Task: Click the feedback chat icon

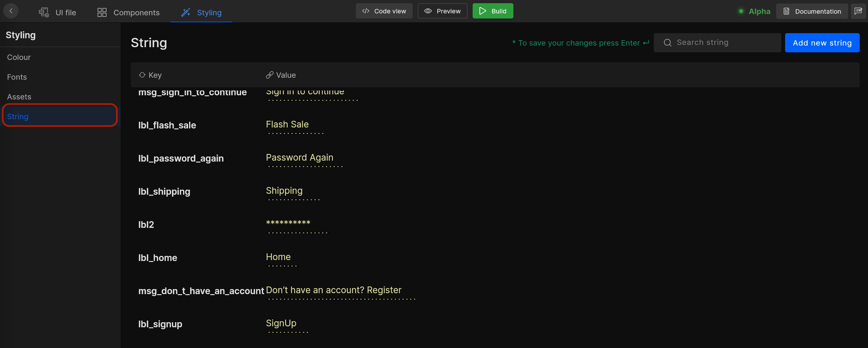Action: (x=858, y=11)
